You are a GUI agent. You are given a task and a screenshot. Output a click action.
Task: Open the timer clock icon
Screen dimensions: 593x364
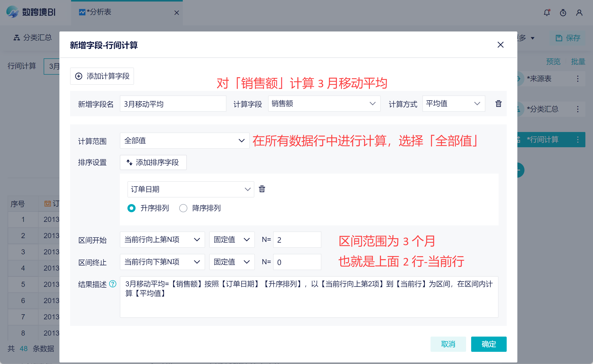pyautogui.click(x=563, y=13)
